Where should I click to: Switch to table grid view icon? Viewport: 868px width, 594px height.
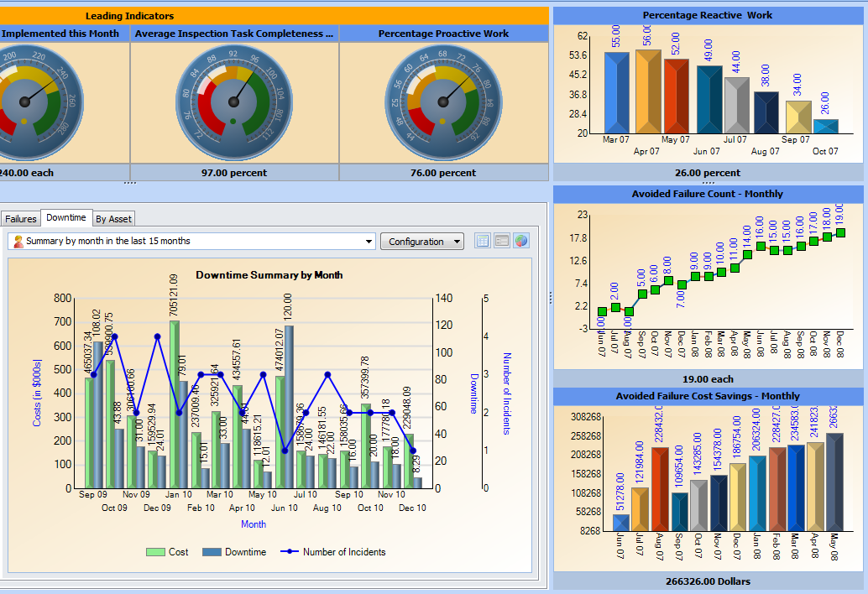tap(483, 241)
